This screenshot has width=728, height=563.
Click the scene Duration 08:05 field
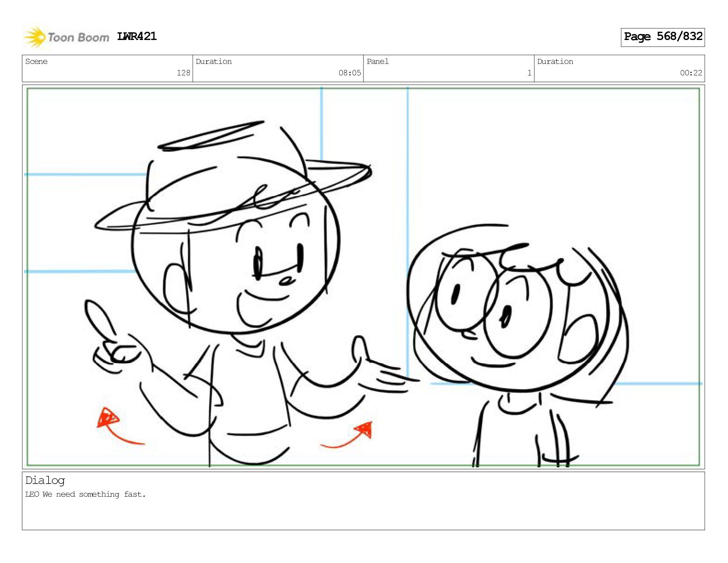pos(278,69)
